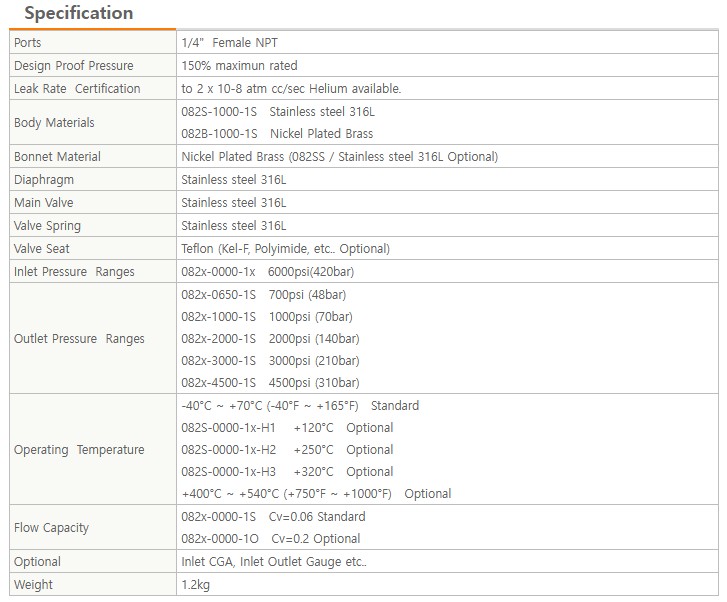
Task: Select the Flow Capacity label
Action: pyautogui.click(x=51, y=528)
